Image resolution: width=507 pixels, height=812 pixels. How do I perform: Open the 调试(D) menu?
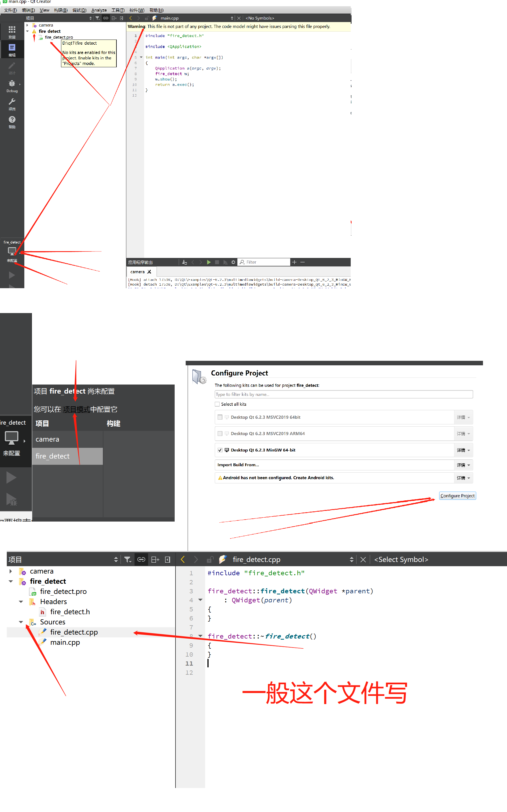click(79, 10)
